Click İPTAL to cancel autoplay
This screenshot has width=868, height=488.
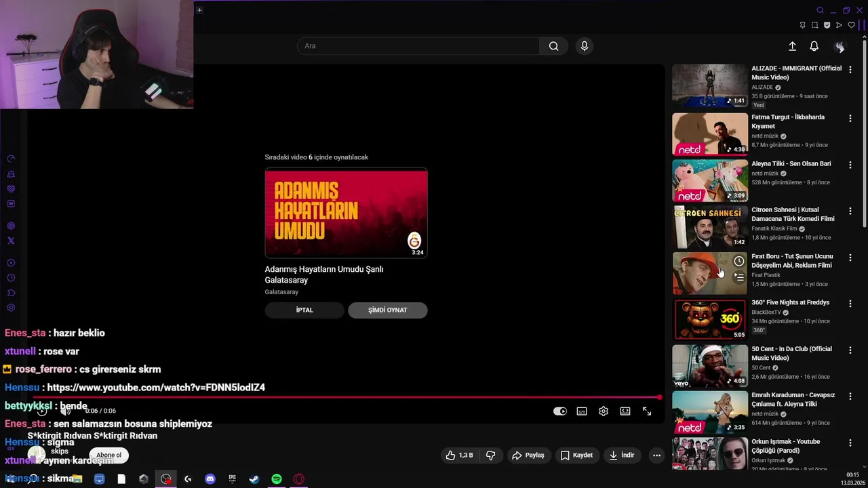pos(304,310)
